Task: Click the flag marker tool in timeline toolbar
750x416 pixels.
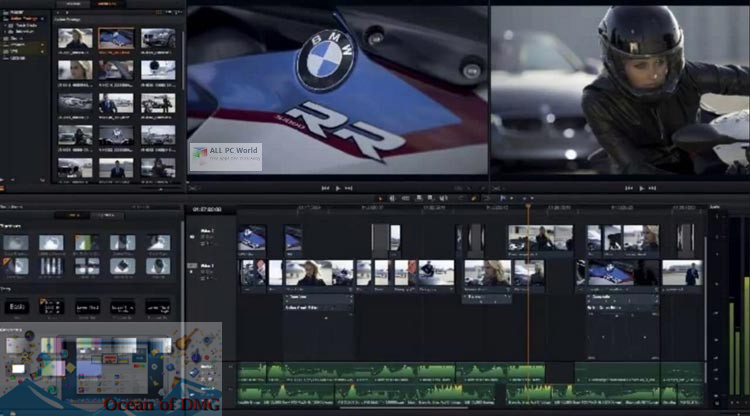Action: (502, 199)
